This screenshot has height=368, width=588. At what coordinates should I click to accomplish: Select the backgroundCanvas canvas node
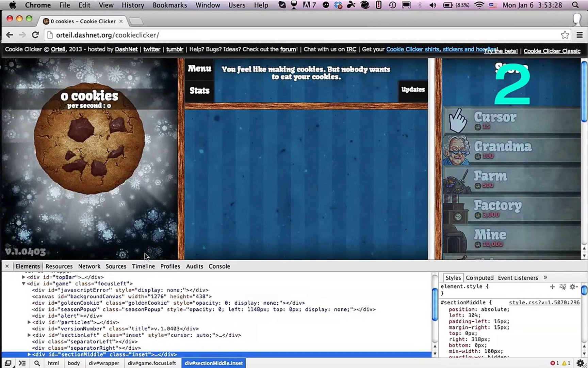tap(122, 296)
